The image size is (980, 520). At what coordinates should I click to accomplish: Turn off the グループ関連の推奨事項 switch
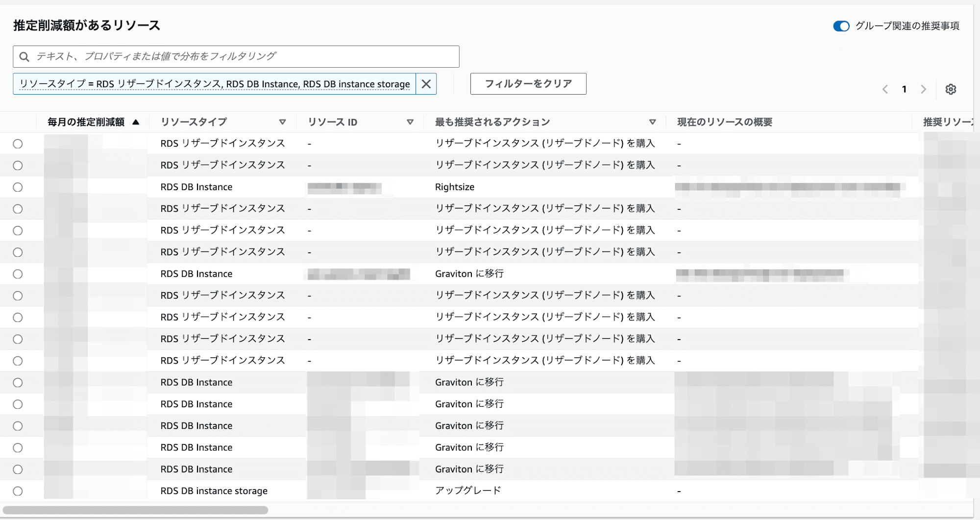[x=841, y=26]
